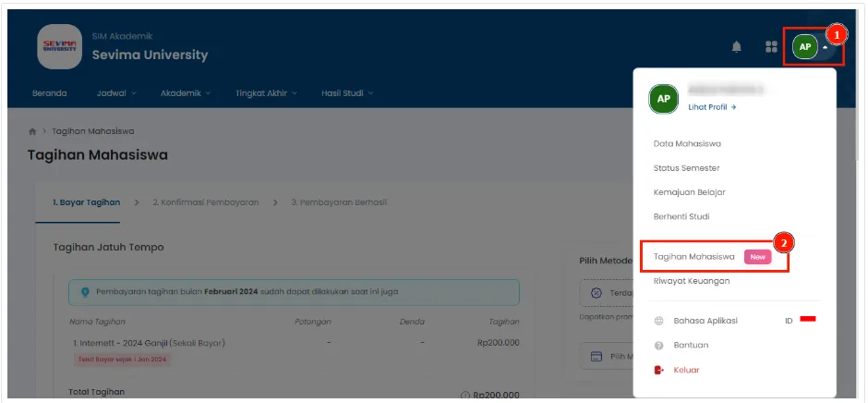Screen dimensions: 868x403
Task: Click Tagihan Mahasiswa breadcrumb text
Action: click(x=93, y=131)
